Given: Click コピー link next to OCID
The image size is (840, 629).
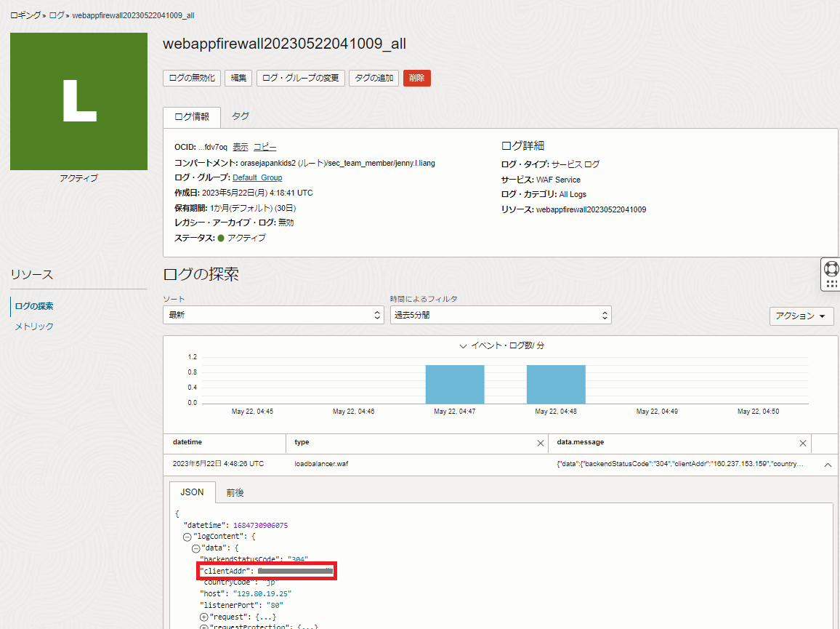Looking at the screenshot, I should (x=264, y=147).
